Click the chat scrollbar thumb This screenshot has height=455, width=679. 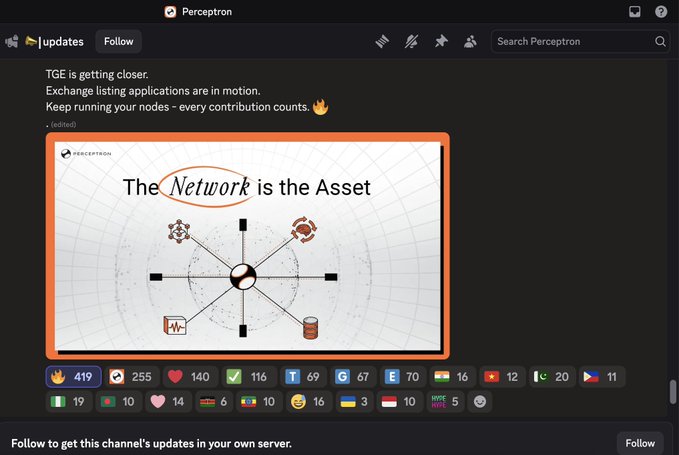pyautogui.click(x=673, y=392)
